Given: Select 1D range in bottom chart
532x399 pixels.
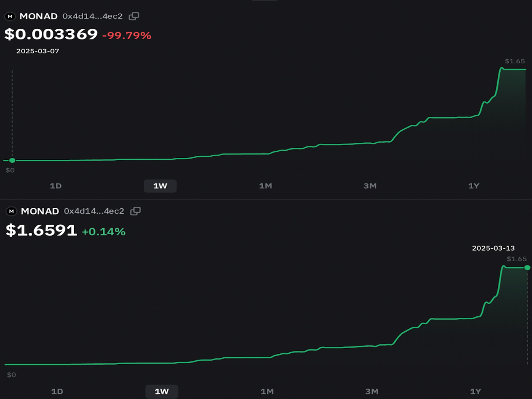Looking at the screenshot, I should (x=57, y=391).
